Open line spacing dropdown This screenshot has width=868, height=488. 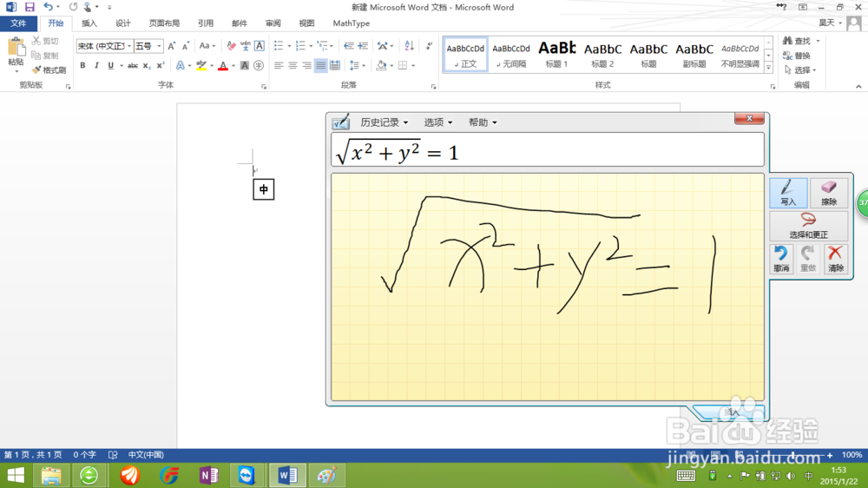coord(357,65)
